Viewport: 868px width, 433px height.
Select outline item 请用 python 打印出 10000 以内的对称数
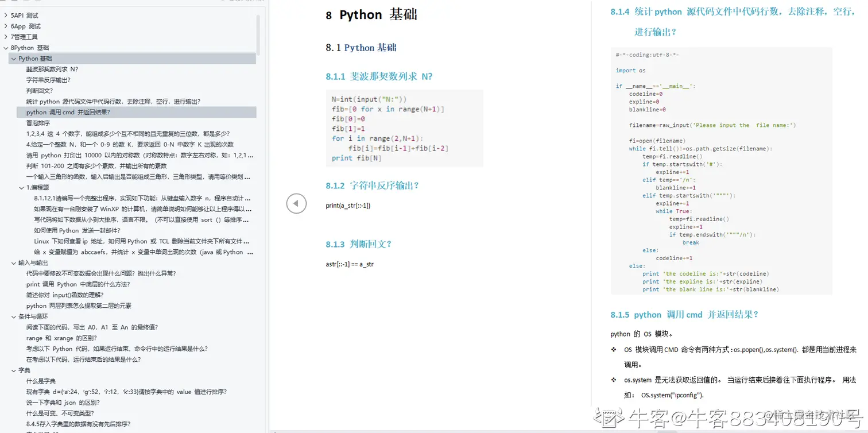[x=139, y=155]
